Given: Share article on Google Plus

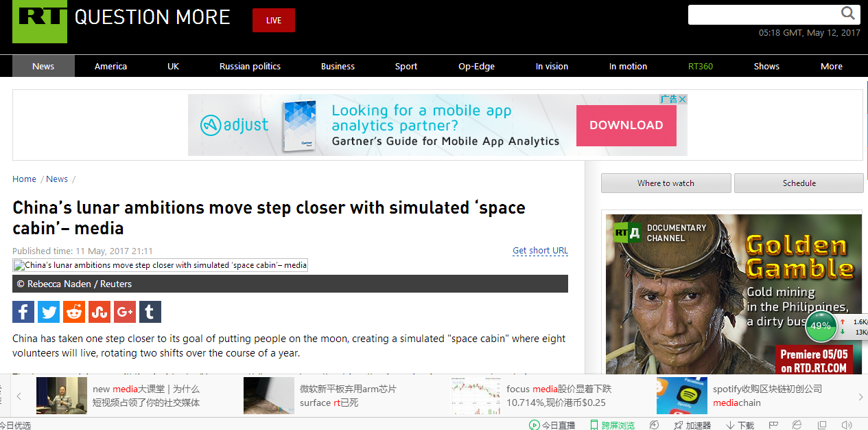Looking at the screenshot, I should 125,312.
